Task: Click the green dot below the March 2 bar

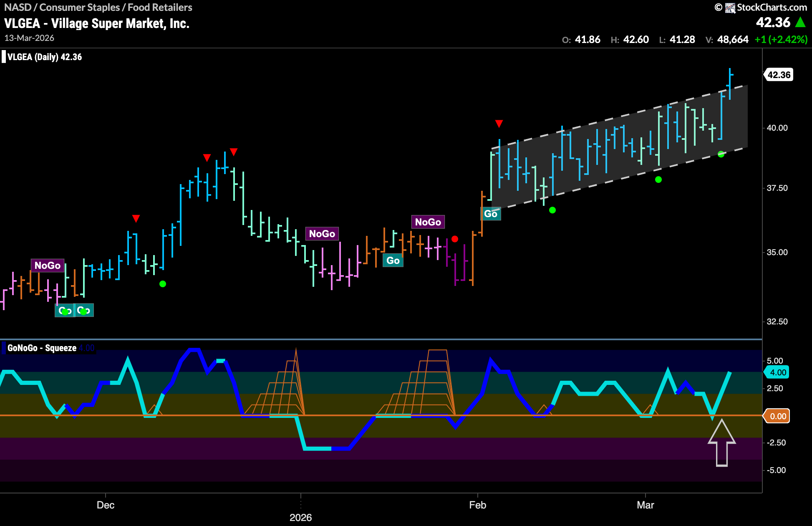Action: (x=658, y=180)
